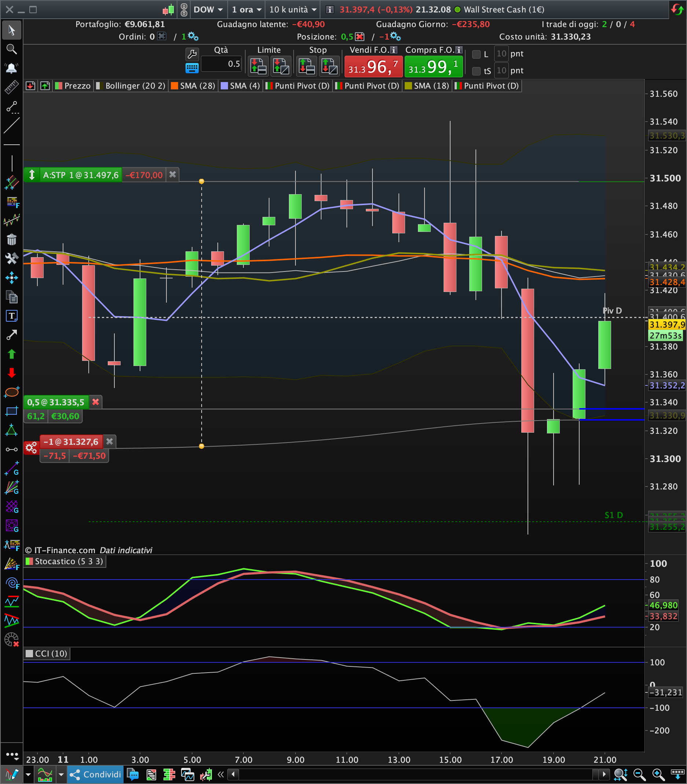The height and width of the screenshot is (784, 687).
Task: Open the Prezzo indicator settings
Action: click(x=73, y=86)
